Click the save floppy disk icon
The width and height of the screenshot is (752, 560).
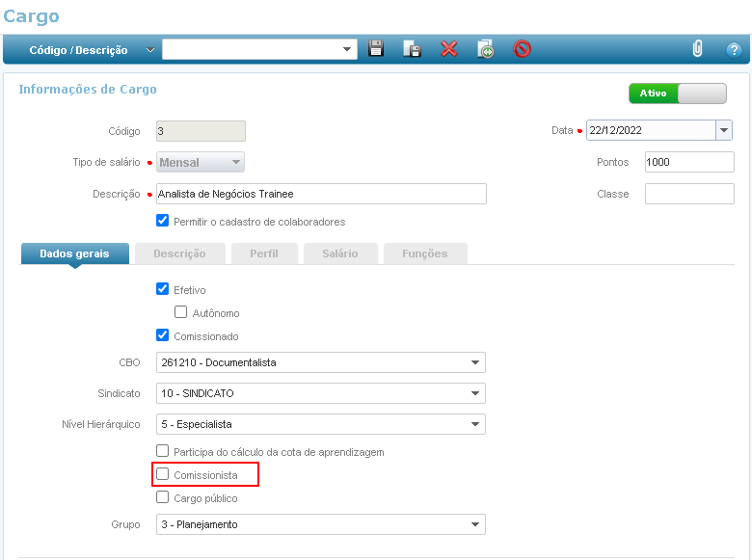(377, 49)
